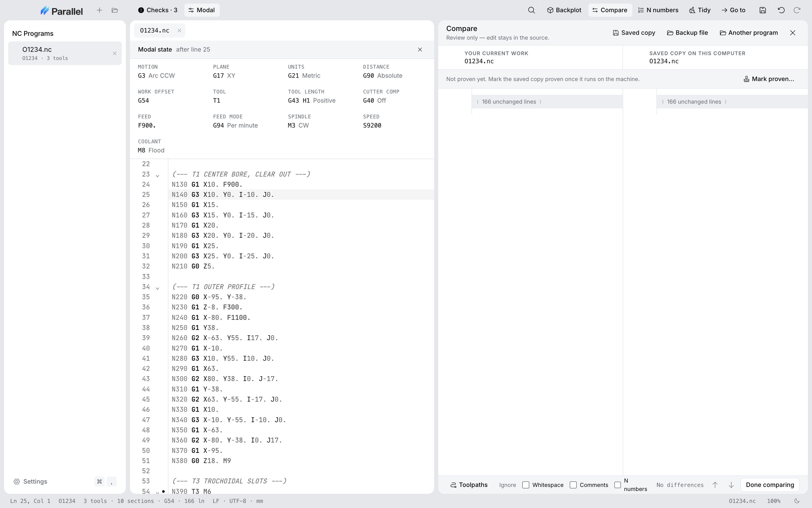This screenshot has width=812, height=508.
Task: Click Done comparing button
Action: pos(770,485)
